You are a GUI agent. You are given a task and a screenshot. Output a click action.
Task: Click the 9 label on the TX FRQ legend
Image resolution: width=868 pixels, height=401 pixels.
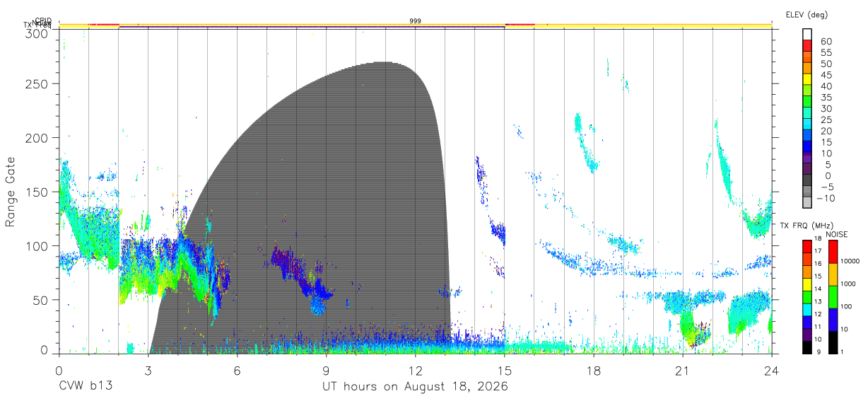point(819,352)
